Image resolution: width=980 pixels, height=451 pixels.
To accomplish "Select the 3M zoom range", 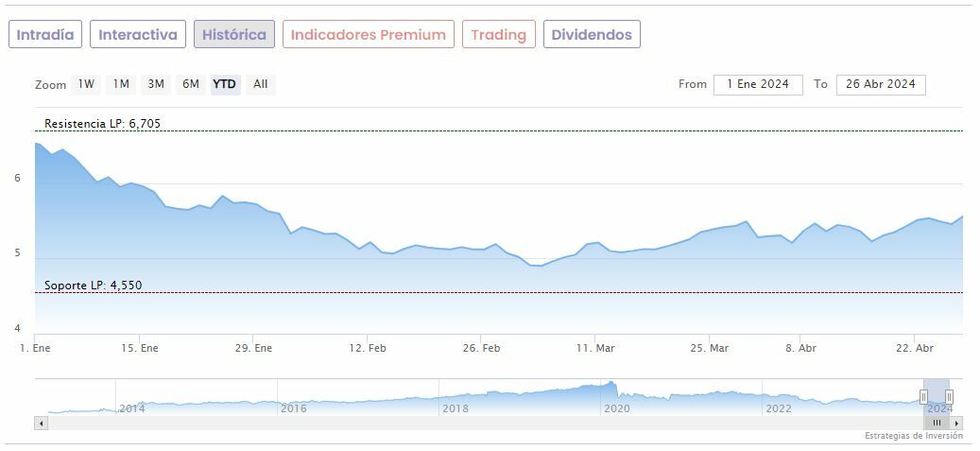I will click(x=156, y=84).
